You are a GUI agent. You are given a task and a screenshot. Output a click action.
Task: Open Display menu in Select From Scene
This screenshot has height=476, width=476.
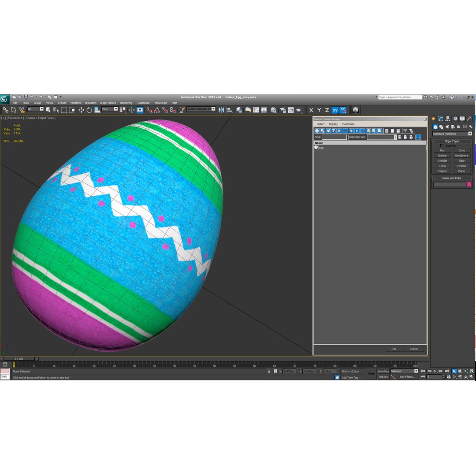click(x=333, y=124)
